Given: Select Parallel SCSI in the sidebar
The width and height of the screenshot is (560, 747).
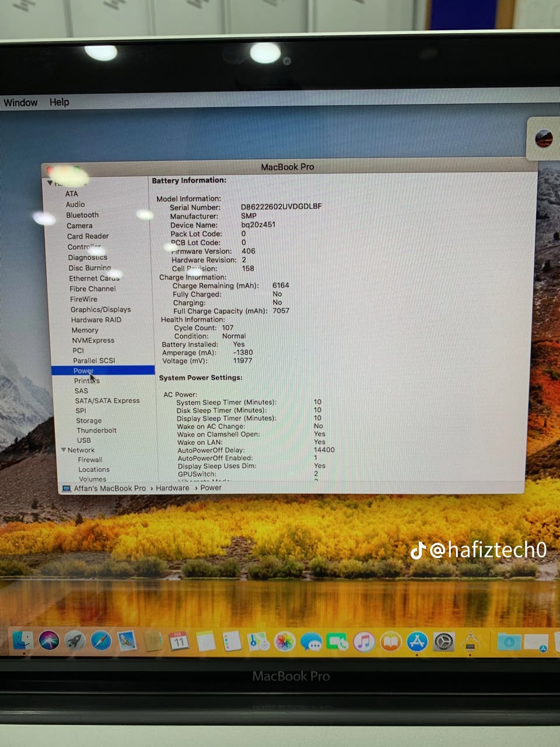Looking at the screenshot, I should point(94,361).
